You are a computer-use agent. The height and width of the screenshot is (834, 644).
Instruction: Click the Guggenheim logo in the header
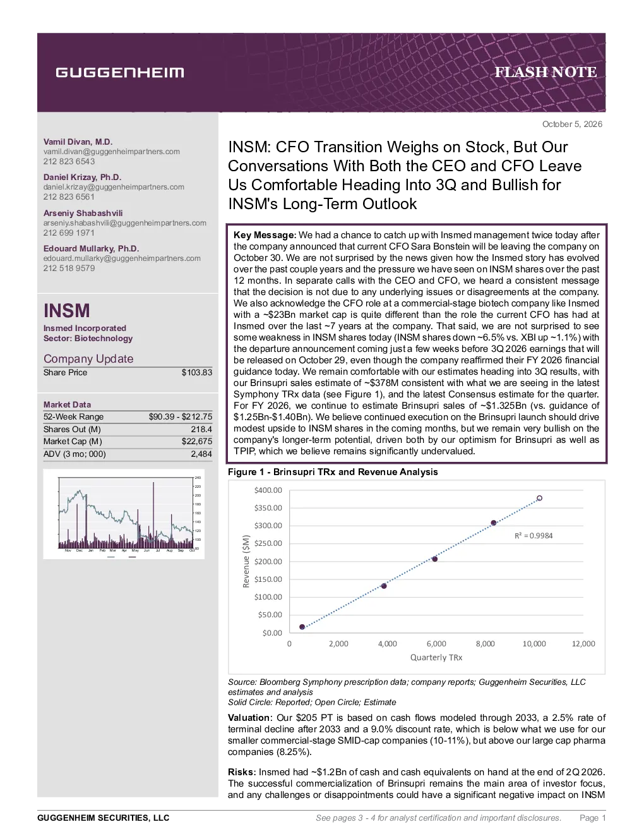(120, 73)
